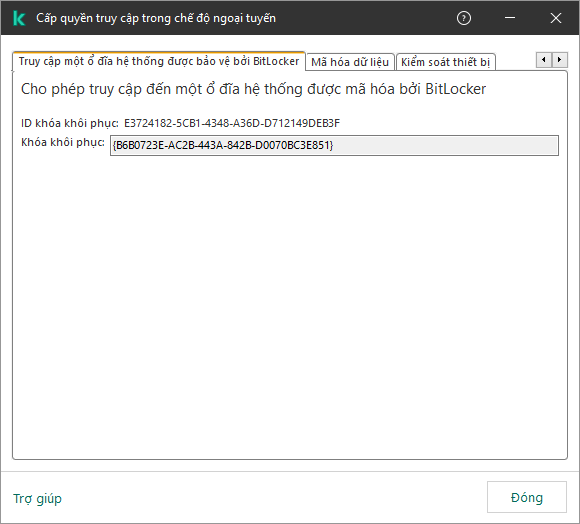
Task: Click the window title 'Cấp quyền truy cập'
Action: click(156, 18)
